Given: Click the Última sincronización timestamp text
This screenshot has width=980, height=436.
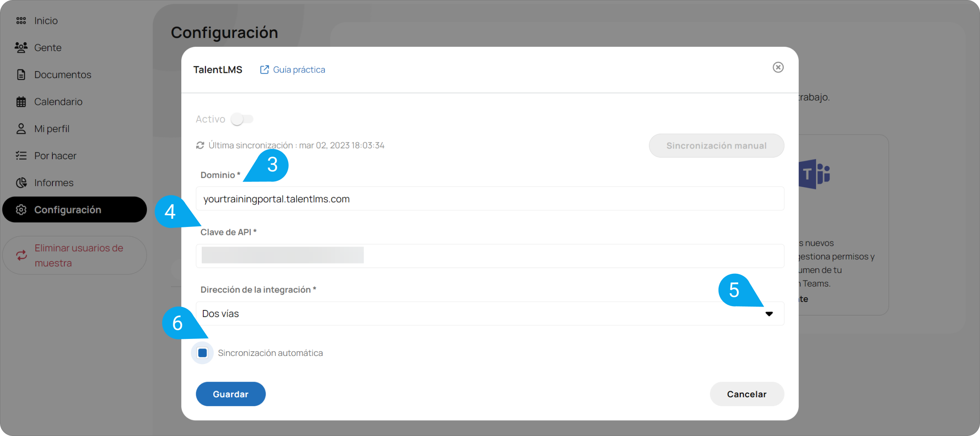Looking at the screenshot, I should 296,145.
